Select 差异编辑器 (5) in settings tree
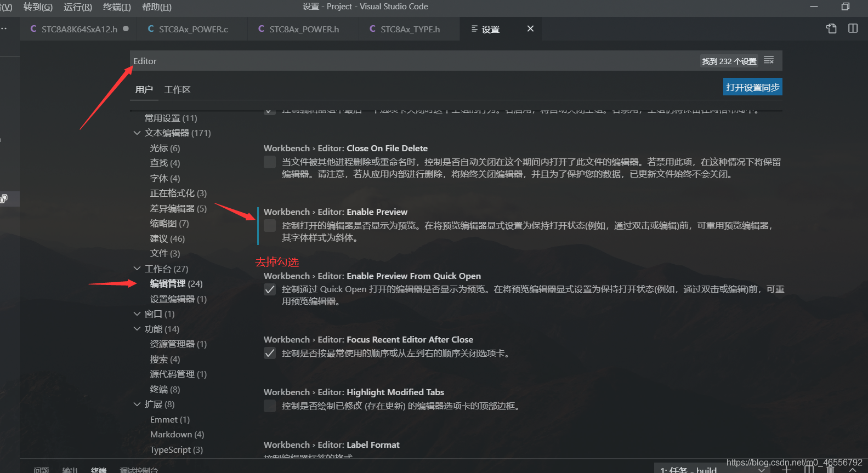 coord(179,208)
